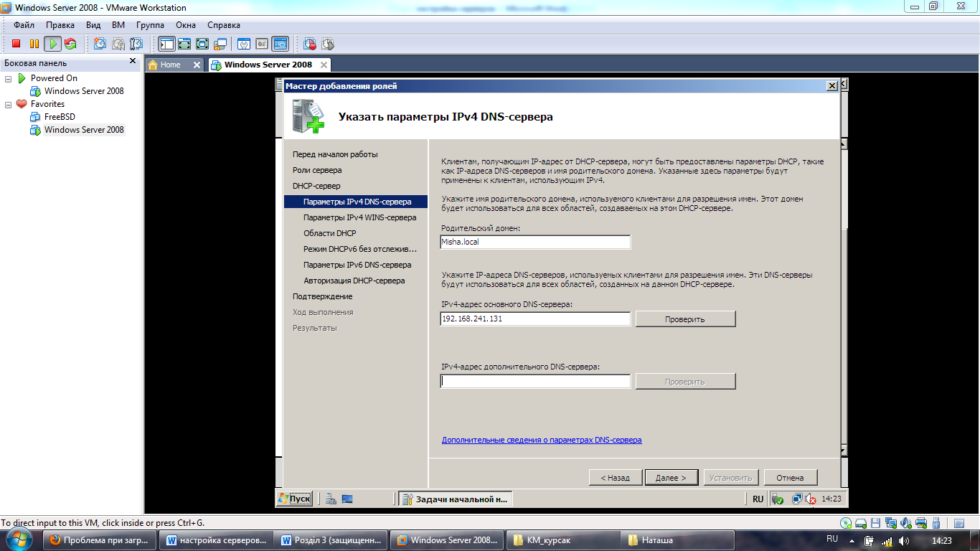Click the Replay recording toolbar icon
This screenshot has height=551, width=980.
click(x=328, y=44)
